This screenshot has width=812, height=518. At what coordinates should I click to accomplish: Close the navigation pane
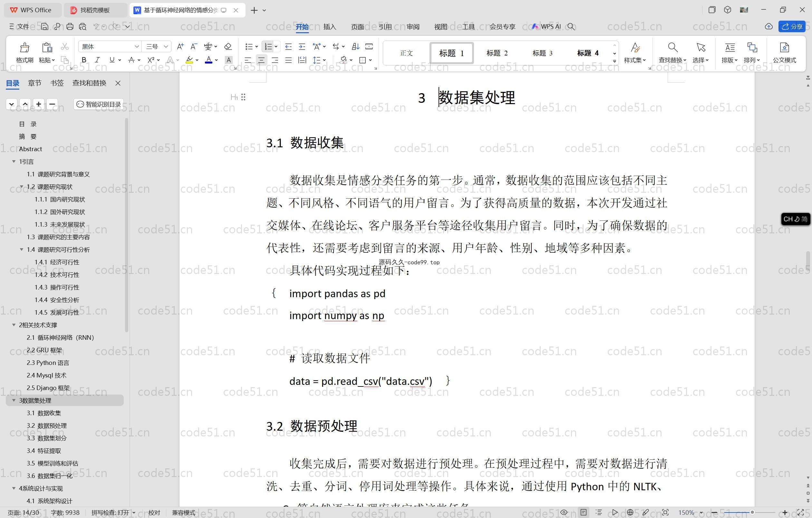click(118, 83)
